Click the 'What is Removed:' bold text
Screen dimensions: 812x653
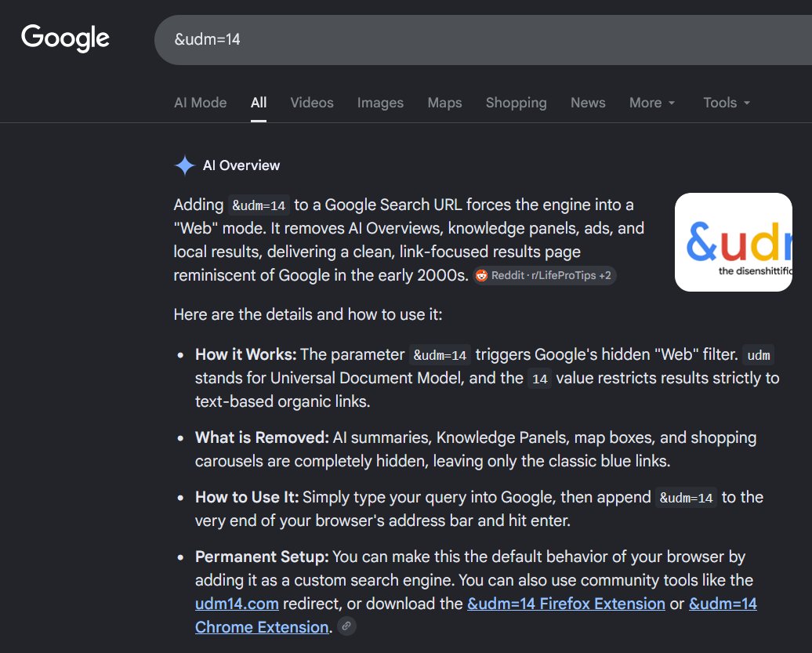click(x=262, y=437)
